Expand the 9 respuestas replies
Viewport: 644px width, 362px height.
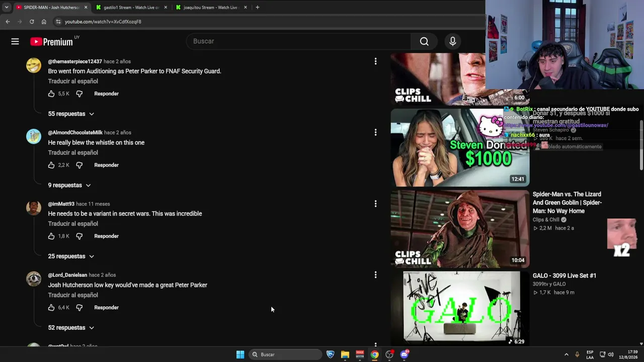point(69,186)
